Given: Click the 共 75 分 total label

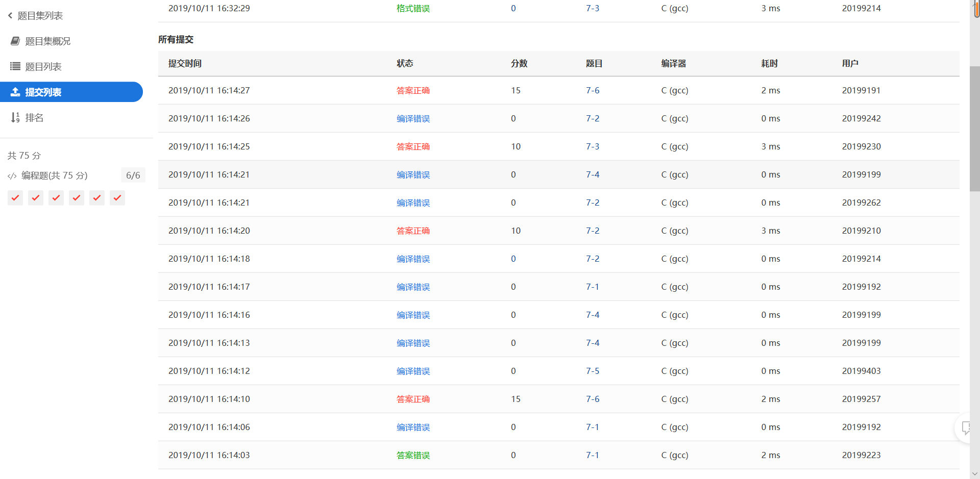Looking at the screenshot, I should coord(24,156).
